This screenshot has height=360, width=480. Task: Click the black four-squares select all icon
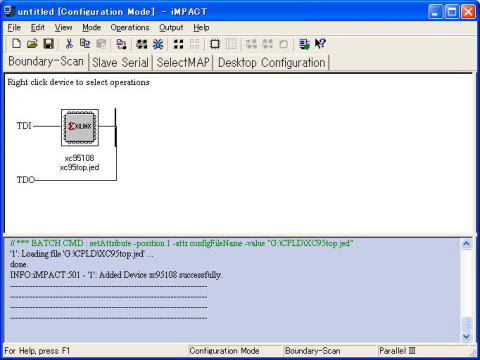click(x=178, y=44)
